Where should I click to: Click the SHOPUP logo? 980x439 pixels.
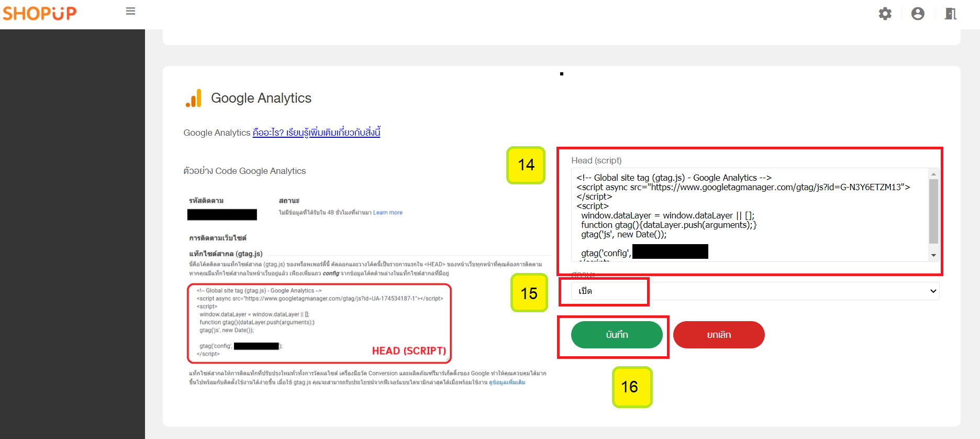(40, 13)
